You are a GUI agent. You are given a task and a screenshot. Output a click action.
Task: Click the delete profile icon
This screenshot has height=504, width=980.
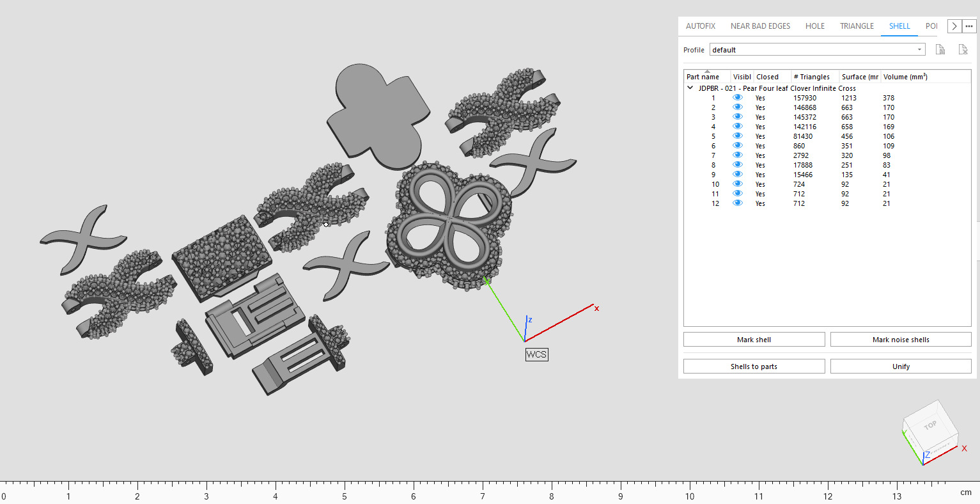(x=963, y=49)
